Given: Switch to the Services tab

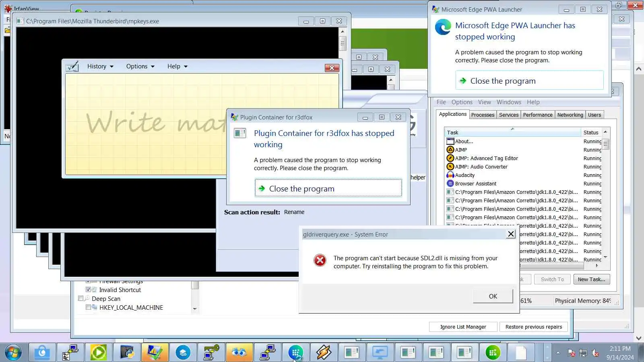Looking at the screenshot, I should coord(509,115).
